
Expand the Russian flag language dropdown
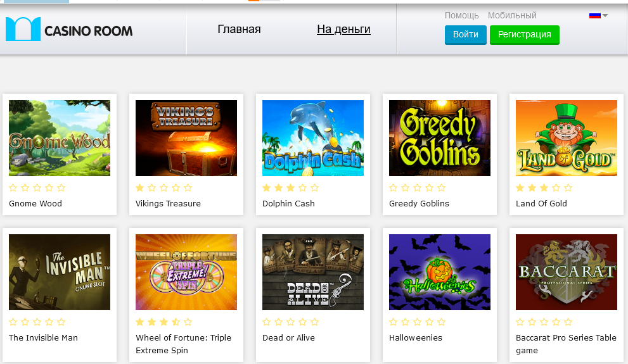598,16
